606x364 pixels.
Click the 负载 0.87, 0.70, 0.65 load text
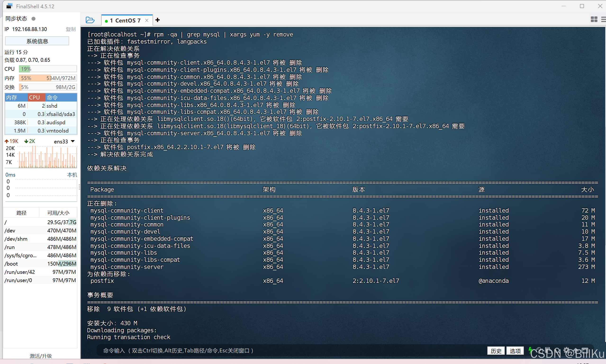pos(27,60)
